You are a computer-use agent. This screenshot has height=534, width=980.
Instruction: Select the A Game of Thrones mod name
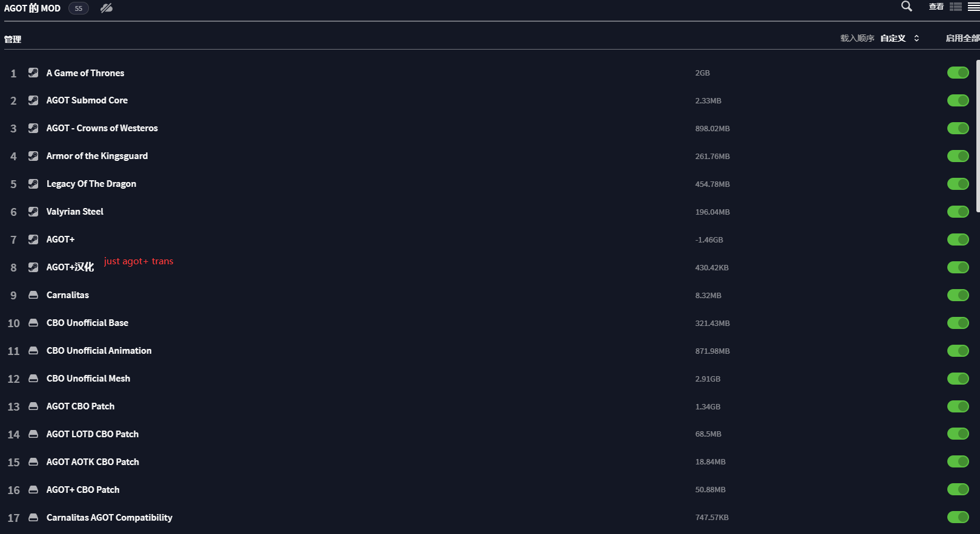(85, 73)
